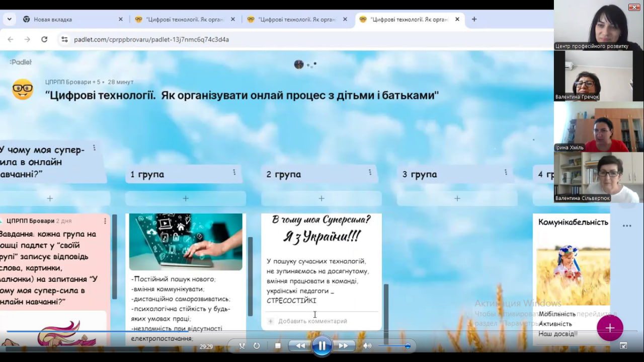Add a post under the супер-сила question column
Viewport: 644px width, 362px height.
tap(50, 198)
